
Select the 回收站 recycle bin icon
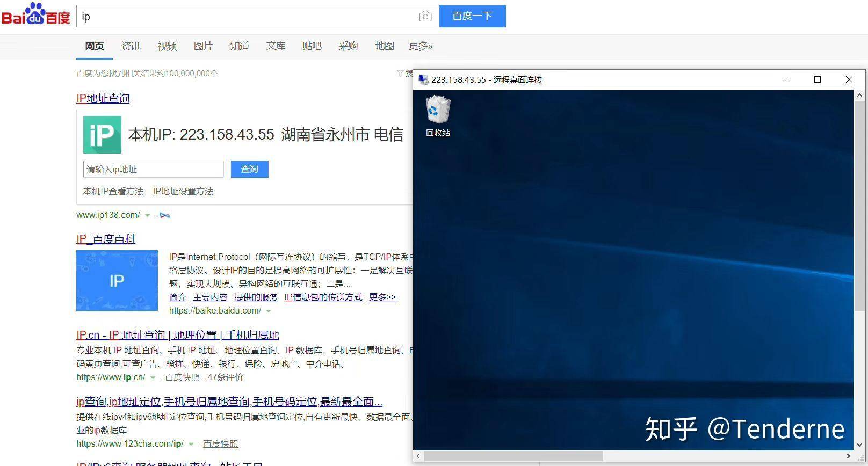click(438, 116)
